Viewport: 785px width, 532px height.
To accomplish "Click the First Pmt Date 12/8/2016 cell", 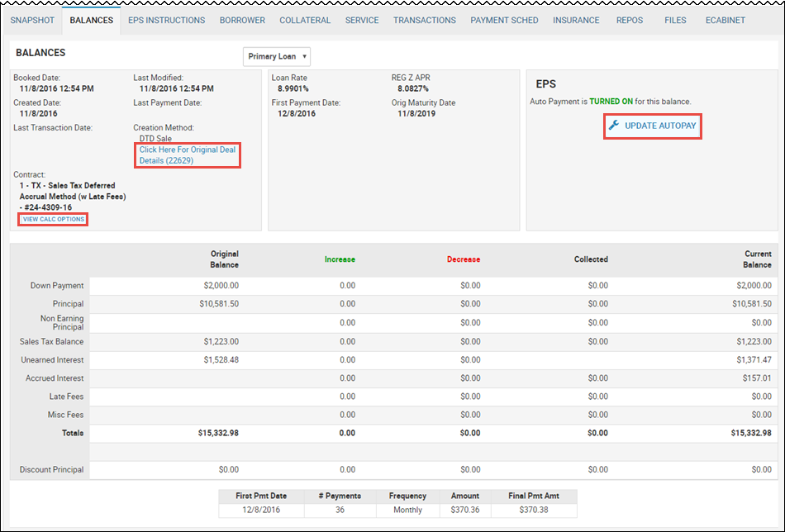I will 261,510.
